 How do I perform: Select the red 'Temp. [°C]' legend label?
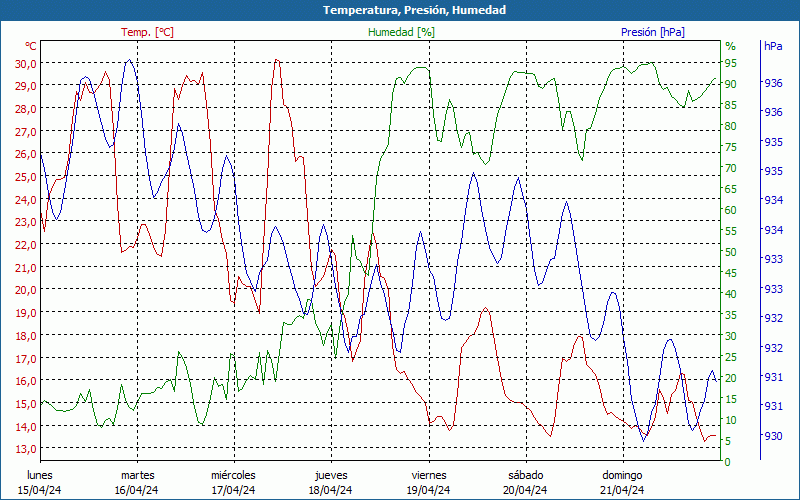pos(147,32)
